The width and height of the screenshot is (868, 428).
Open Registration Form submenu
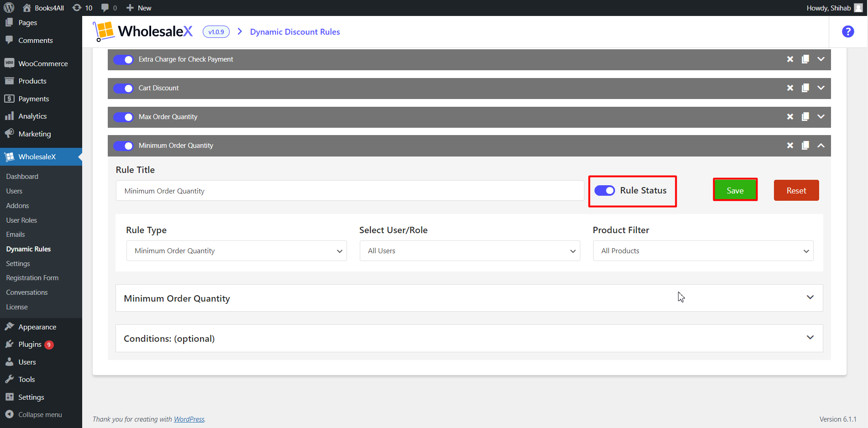[32, 278]
